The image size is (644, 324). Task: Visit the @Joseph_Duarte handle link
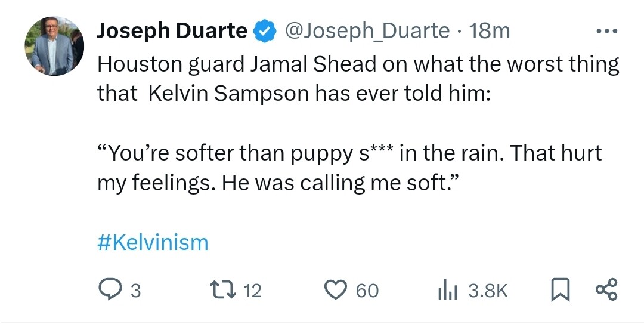(367, 30)
